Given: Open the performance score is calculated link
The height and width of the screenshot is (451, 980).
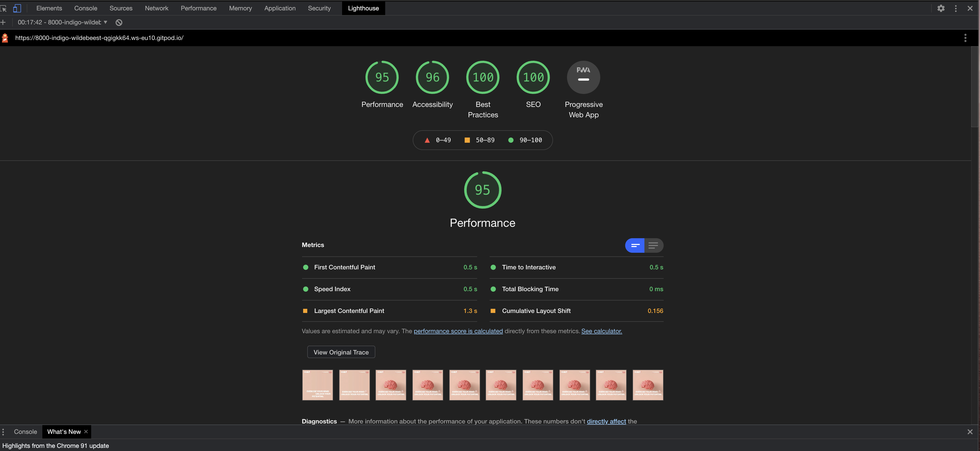Looking at the screenshot, I should [x=458, y=331].
